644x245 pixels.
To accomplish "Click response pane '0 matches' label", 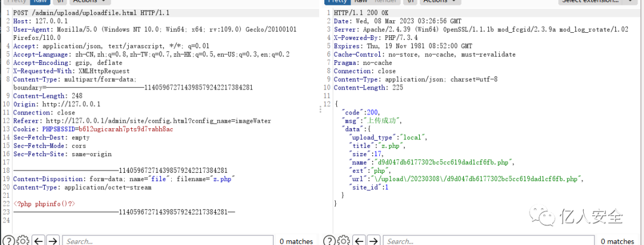I will 617,241.
